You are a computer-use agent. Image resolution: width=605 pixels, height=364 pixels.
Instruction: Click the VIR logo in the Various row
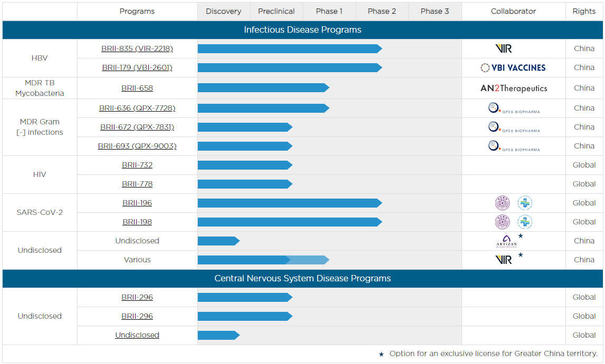(504, 260)
